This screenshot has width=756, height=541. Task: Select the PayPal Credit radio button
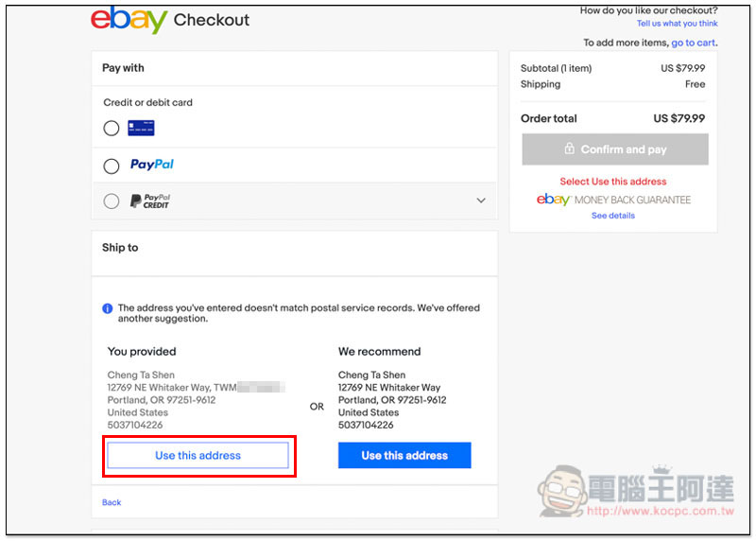(x=112, y=201)
